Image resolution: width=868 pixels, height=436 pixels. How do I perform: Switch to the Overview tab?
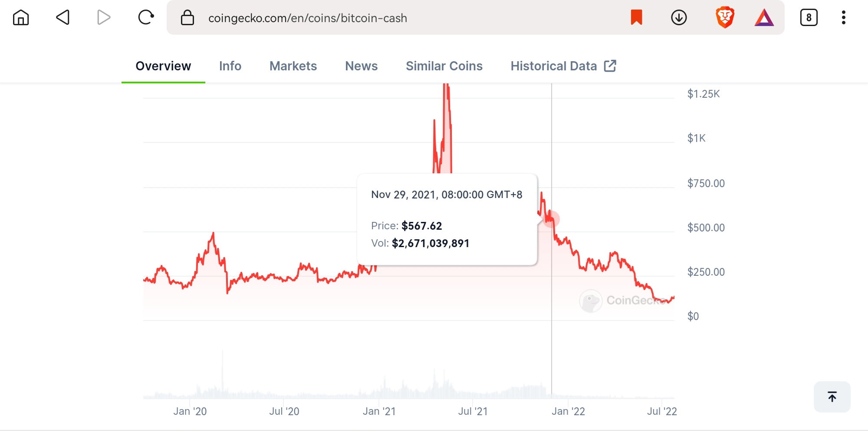(163, 66)
